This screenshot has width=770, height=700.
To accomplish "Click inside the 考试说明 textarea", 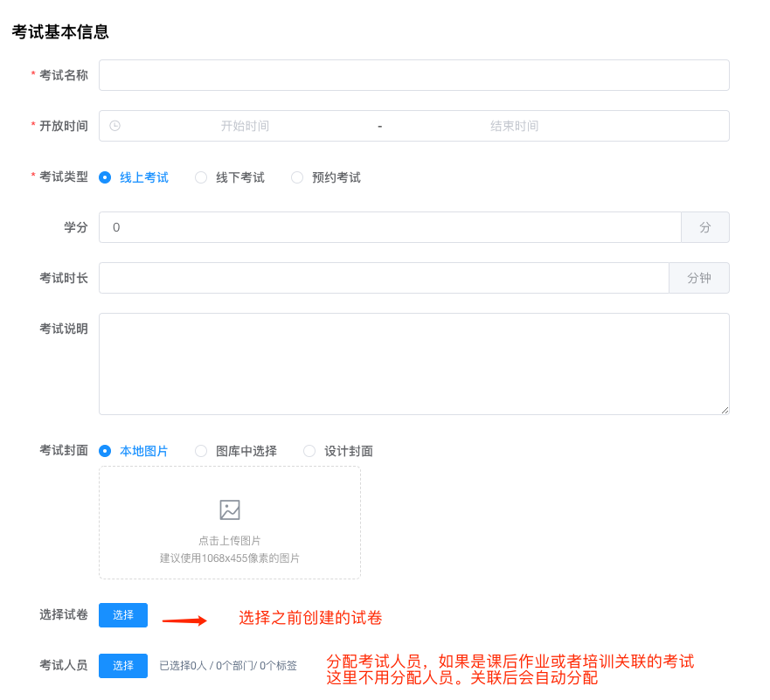I will [413, 364].
